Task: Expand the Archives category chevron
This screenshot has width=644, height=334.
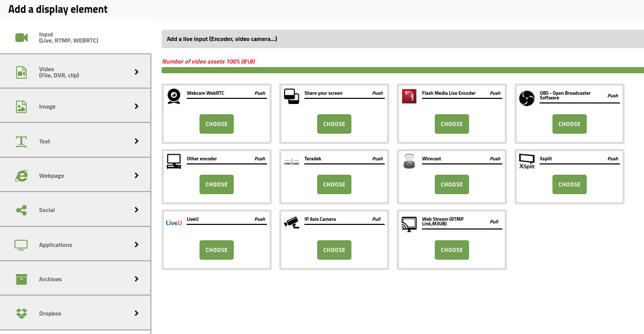Action: tap(137, 279)
